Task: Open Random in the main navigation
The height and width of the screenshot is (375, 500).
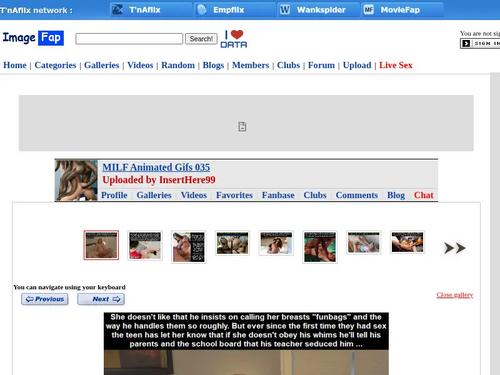Action: [178, 65]
